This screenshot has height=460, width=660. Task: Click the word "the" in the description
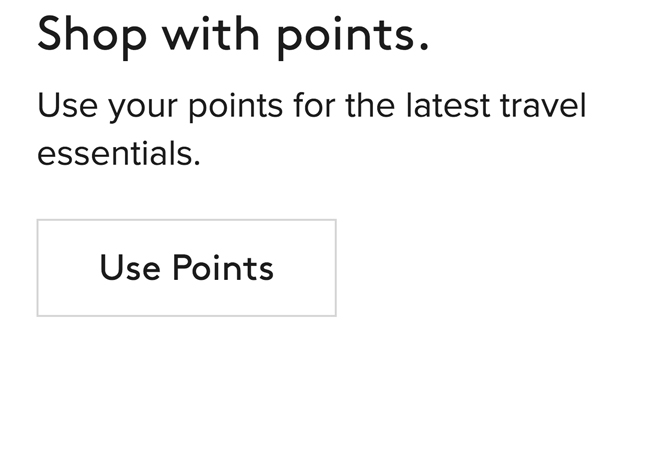pyautogui.click(x=370, y=105)
